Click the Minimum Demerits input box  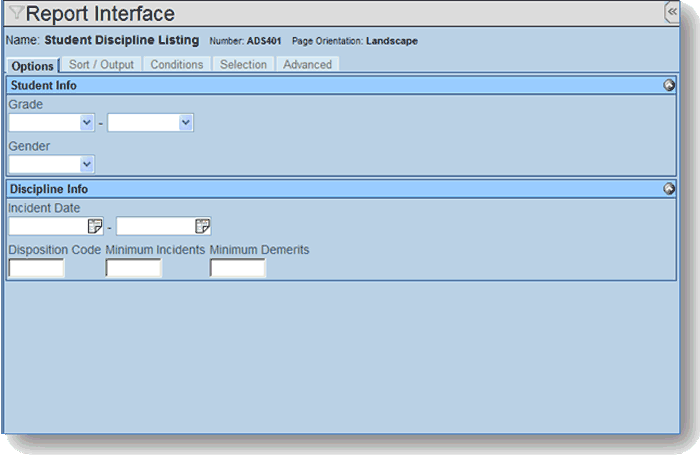(238, 268)
